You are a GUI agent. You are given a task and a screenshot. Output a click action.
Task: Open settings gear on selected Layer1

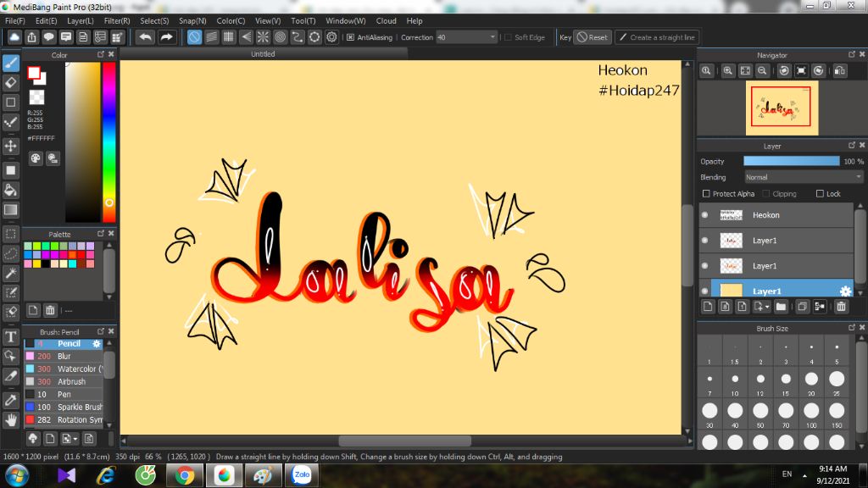845,291
